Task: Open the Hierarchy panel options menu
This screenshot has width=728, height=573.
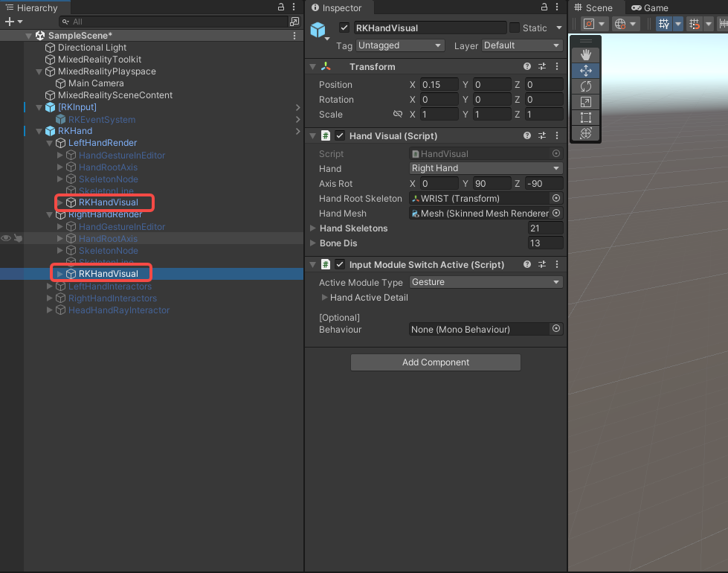Action: (x=294, y=7)
